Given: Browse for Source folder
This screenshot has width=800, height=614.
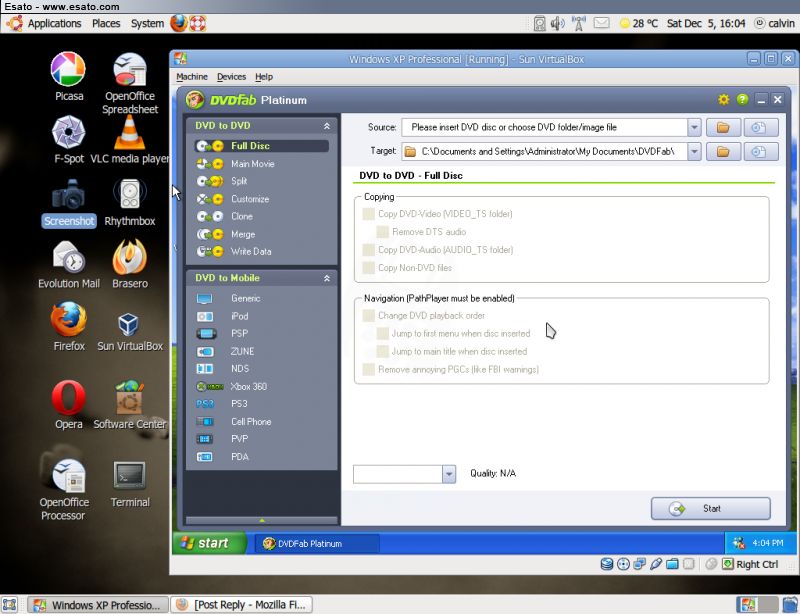Looking at the screenshot, I should click(x=723, y=127).
